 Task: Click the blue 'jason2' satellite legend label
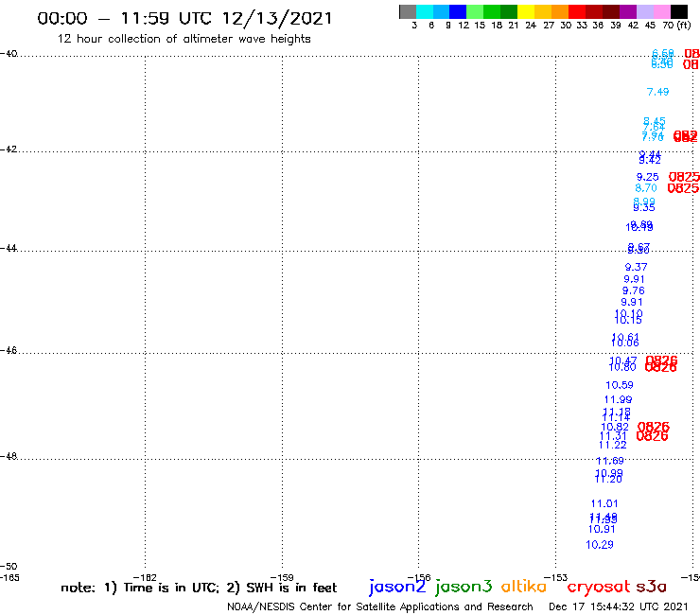click(397, 587)
